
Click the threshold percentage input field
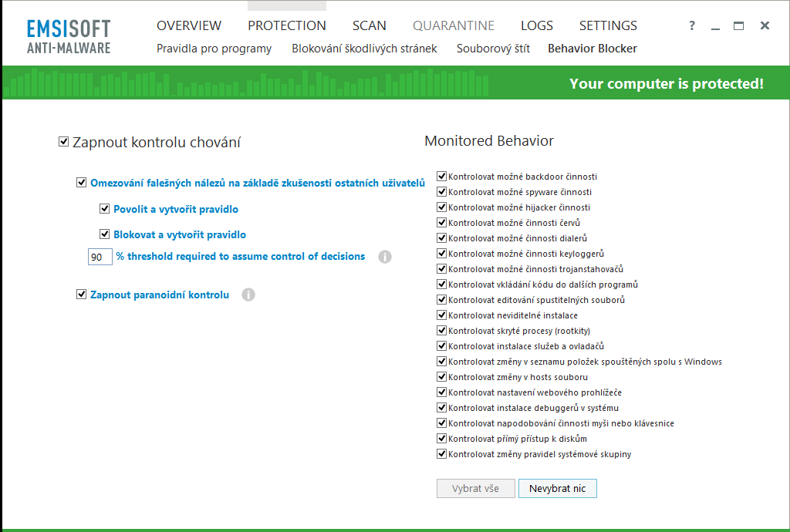tap(100, 257)
